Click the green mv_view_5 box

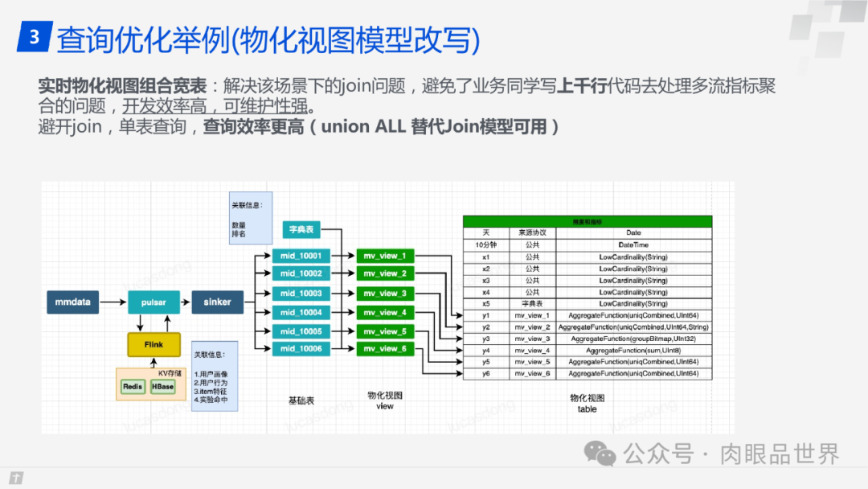(385, 331)
